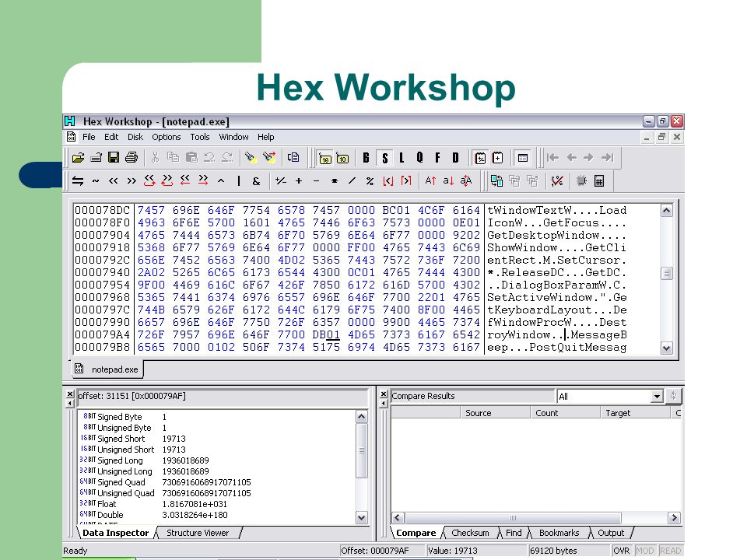The width and height of the screenshot is (747, 560).
Task: Click the byte flip arrows icon
Action: tap(78, 181)
